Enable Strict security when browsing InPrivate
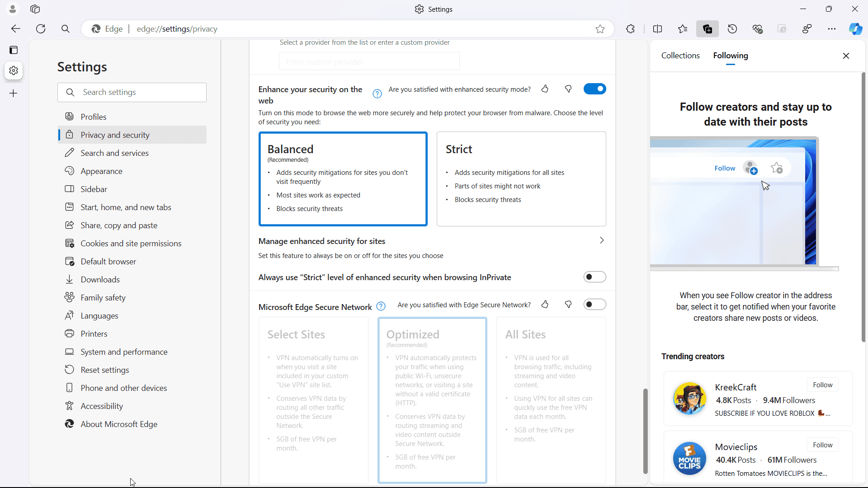The height and width of the screenshot is (488, 868). coord(594,277)
